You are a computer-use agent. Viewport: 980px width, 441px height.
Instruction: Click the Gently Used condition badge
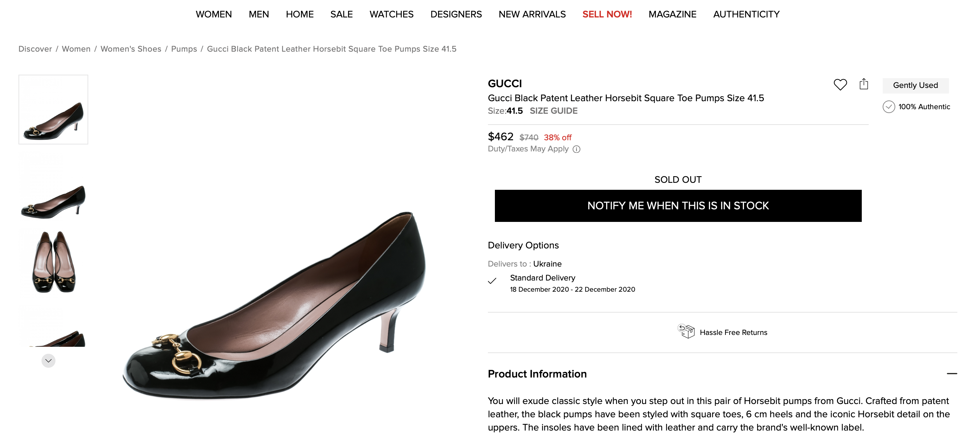(915, 85)
